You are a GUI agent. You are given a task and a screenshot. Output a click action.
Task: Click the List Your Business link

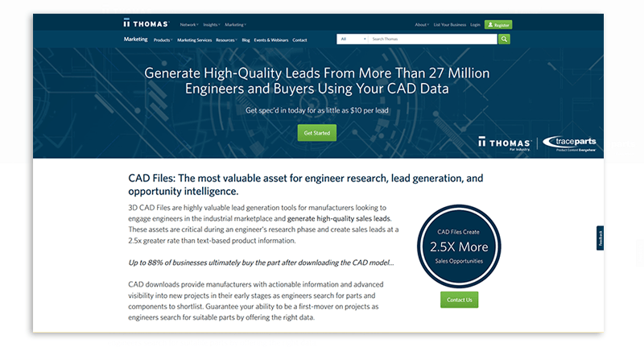[450, 25]
